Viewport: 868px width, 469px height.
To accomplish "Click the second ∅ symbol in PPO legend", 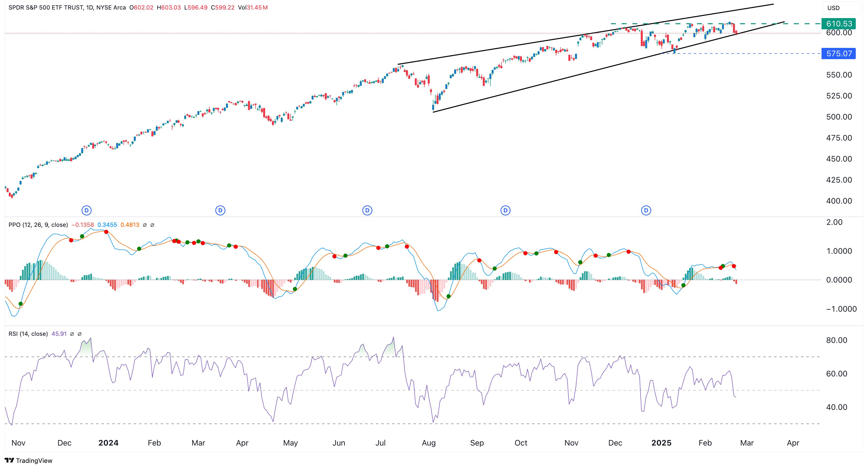I will 152,225.
